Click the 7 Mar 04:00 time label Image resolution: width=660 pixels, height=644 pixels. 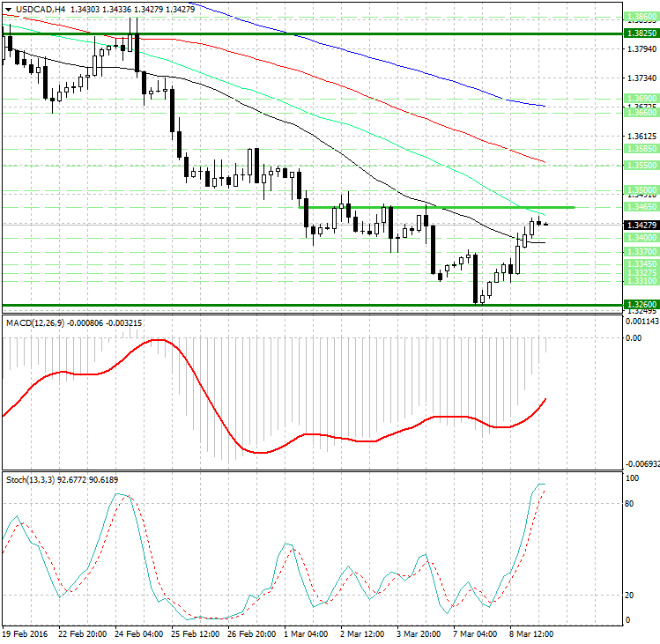click(x=475, y=634)
